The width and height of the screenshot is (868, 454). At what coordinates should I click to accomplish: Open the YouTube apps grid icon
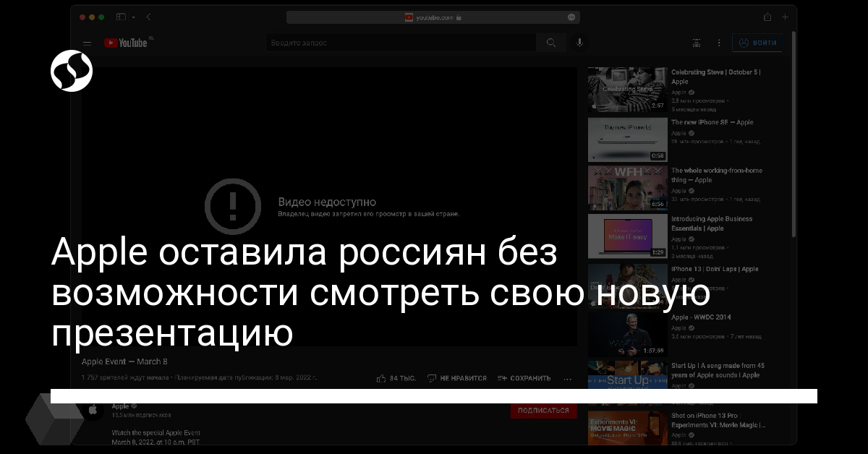[697, 43]
